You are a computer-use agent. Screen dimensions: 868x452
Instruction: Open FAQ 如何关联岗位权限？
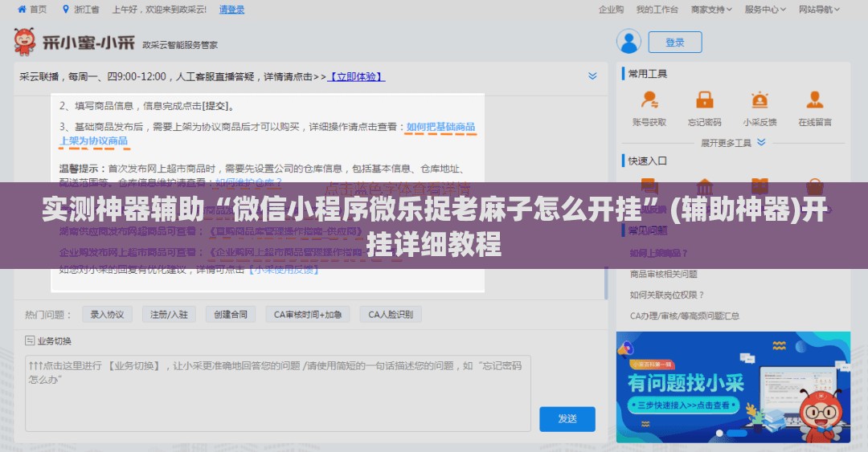(x=667, y=295)
